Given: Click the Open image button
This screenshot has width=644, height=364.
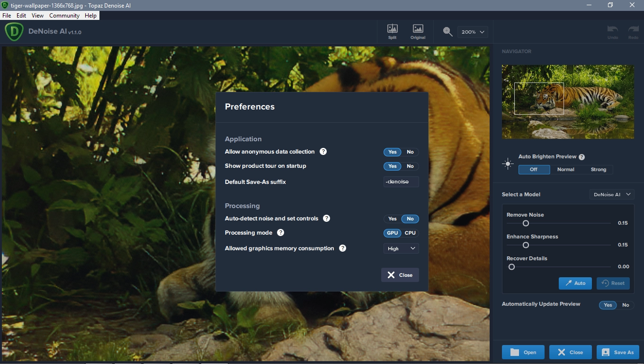Looking at the screenshot, I should pos(523,352).
